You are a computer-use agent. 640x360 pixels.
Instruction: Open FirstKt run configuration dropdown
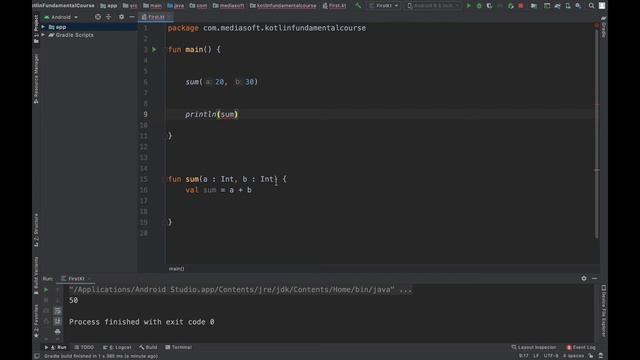384,6
